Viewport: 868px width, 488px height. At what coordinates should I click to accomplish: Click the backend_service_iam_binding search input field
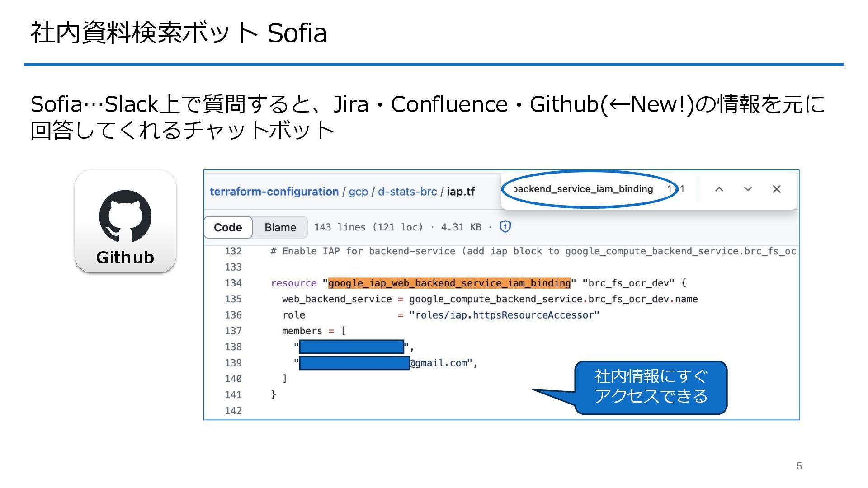coord(583,189)
